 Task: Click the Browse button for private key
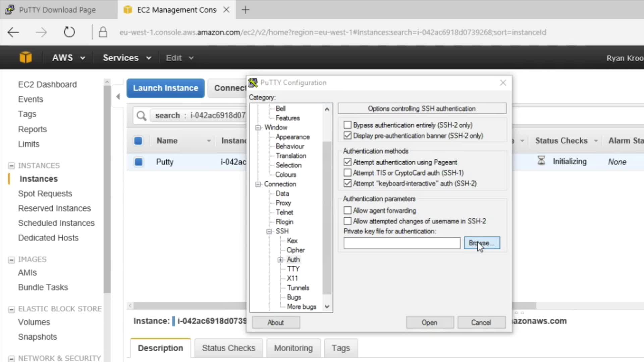(x=482, y=243)
